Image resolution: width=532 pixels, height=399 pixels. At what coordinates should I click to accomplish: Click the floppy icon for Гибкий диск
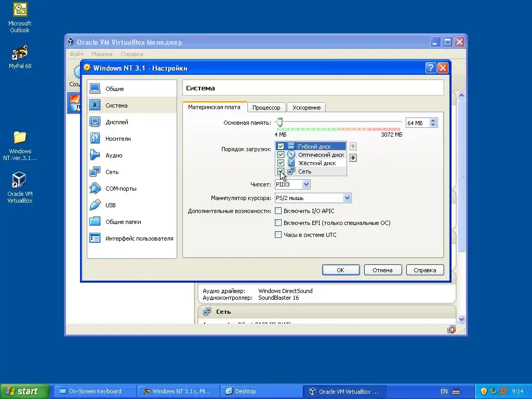pyautogui.click(x=291, y=146)
